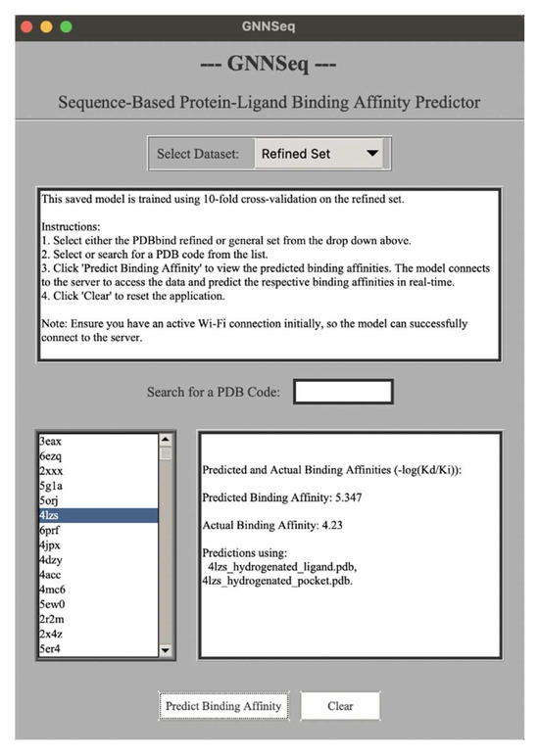
Task: Click the PDB list scrollbar thumb
Action: pyautogui.click(x=166, y=453)
